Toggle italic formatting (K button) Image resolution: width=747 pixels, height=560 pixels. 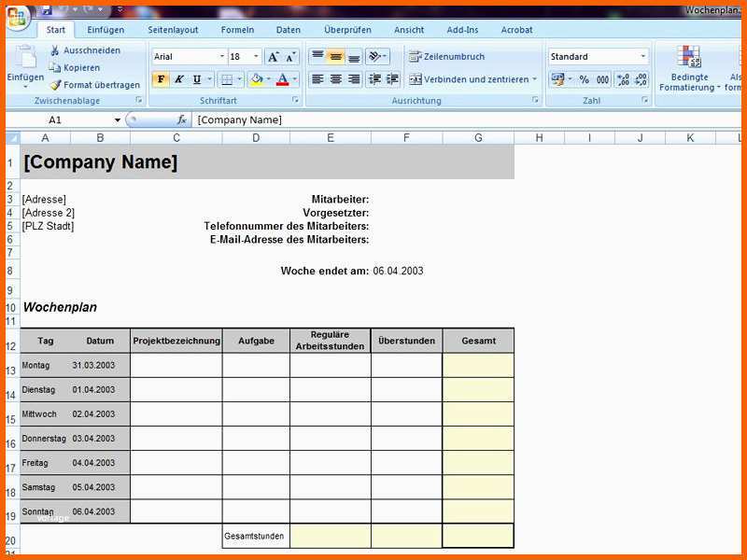179,79
